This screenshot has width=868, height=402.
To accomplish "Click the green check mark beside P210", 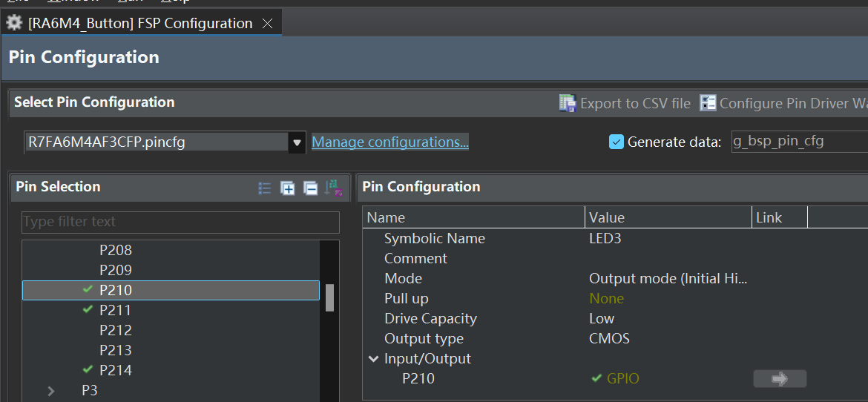I will 87,289.
